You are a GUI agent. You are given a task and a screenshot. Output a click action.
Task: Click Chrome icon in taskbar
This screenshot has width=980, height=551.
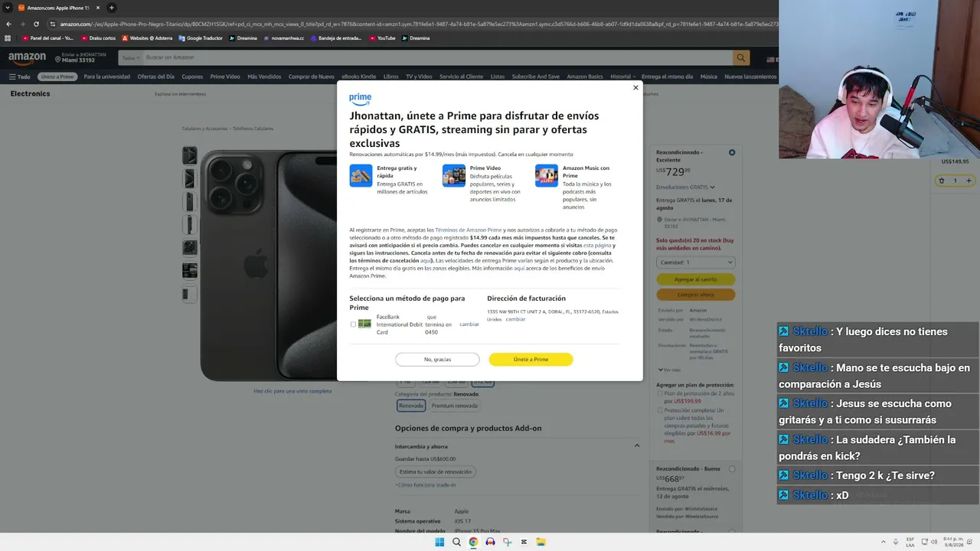pos(473,542)
